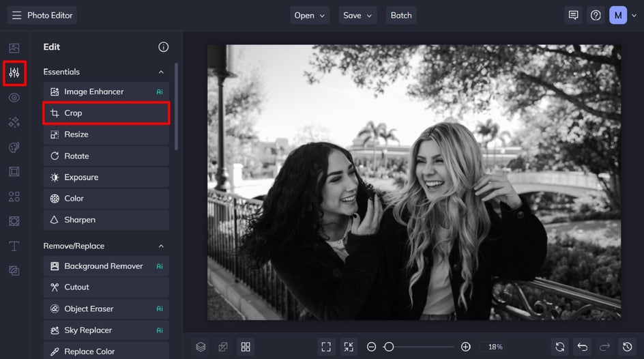Open the Artsy palette sidebar icon
The width and height of the screenshot is (644, 359).
tap(14, 147)
